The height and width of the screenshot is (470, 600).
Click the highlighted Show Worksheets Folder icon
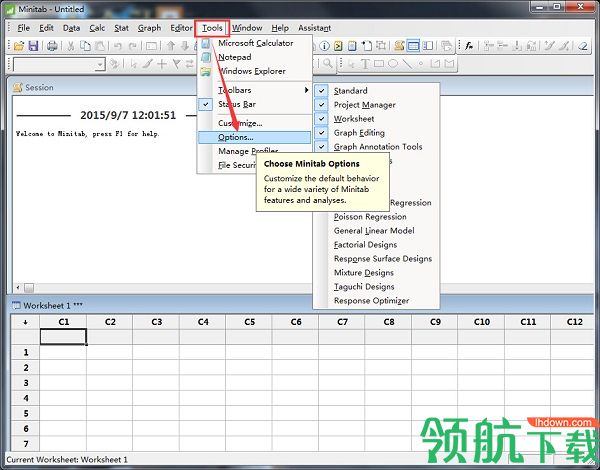tap(413, 46)
